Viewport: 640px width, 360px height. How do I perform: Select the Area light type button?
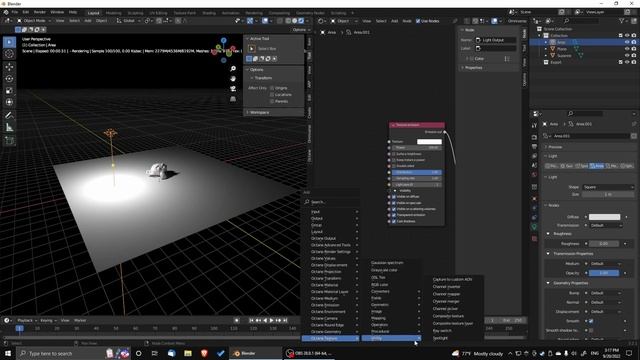596,166
